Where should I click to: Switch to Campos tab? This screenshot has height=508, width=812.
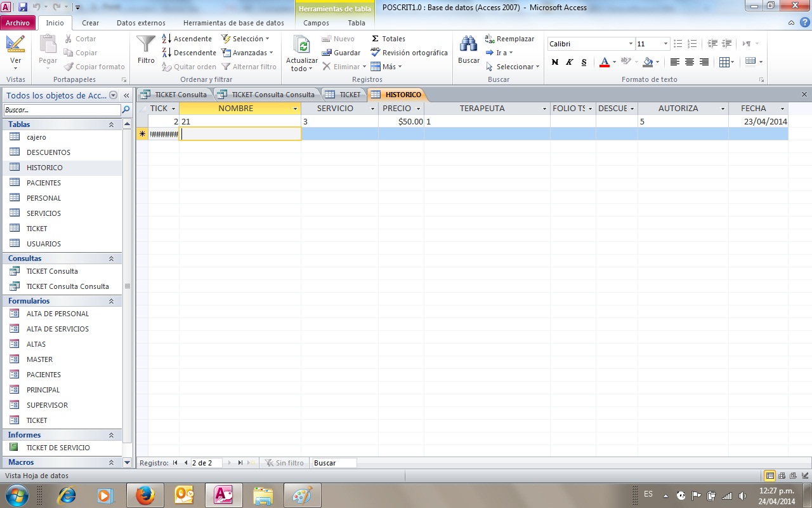pyautogui.click(x=317, y=23)
